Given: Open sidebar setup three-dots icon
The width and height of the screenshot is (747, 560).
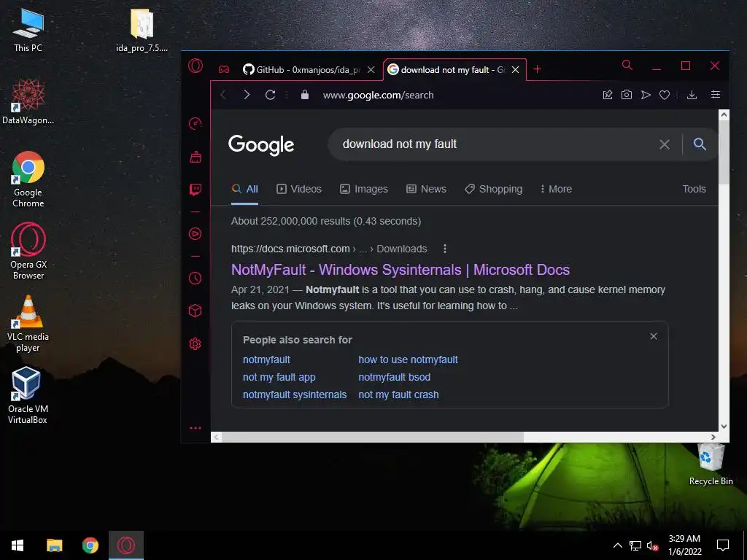Looking at the screenshot, I should (x=196, y=427).
